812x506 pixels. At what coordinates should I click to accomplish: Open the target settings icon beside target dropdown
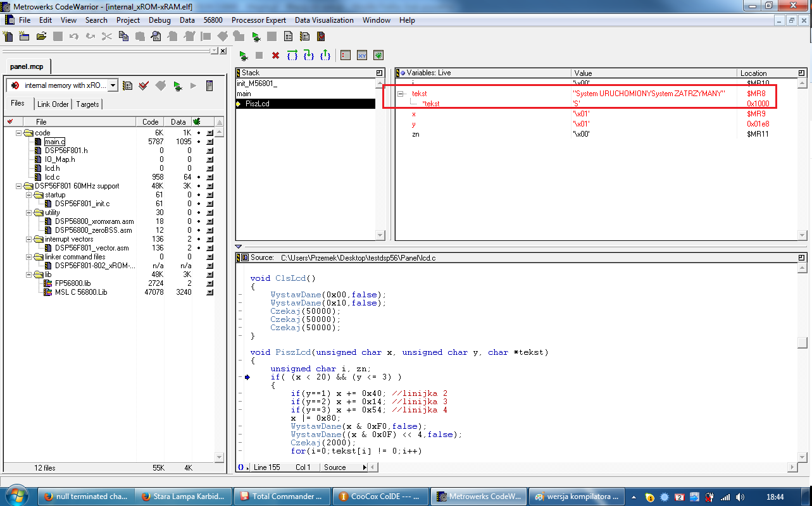click(127, 85)
